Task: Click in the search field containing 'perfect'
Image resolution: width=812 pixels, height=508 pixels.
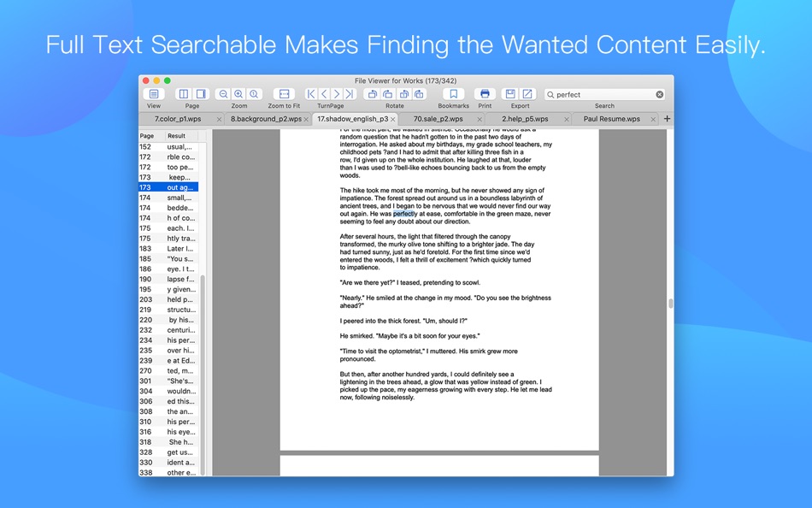Action: pyautogui.click(x=604, y=94)
